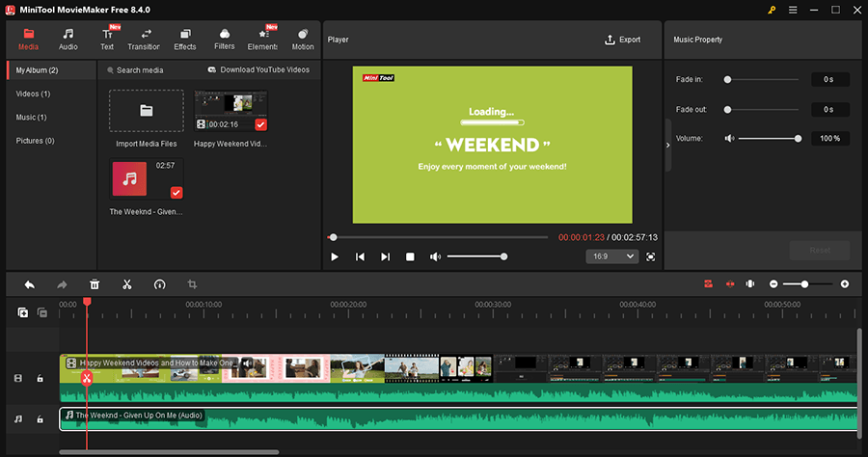
Task: Toggle lock on the music track
Action: 40,419
